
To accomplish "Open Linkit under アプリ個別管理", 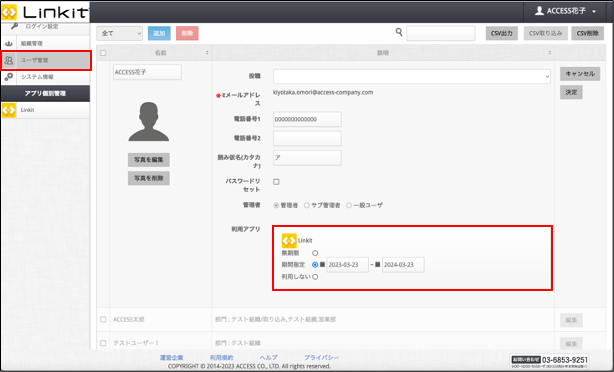I will [27, 110].
